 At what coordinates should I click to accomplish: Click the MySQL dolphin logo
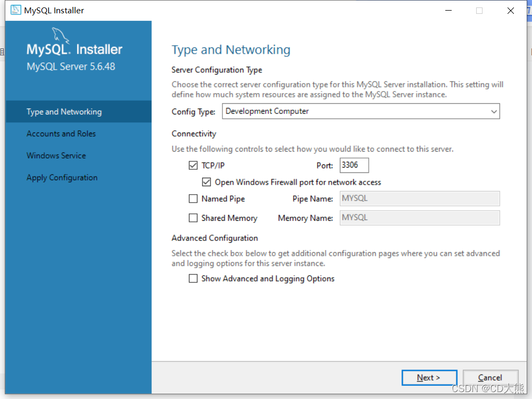(x=61, y=36)
